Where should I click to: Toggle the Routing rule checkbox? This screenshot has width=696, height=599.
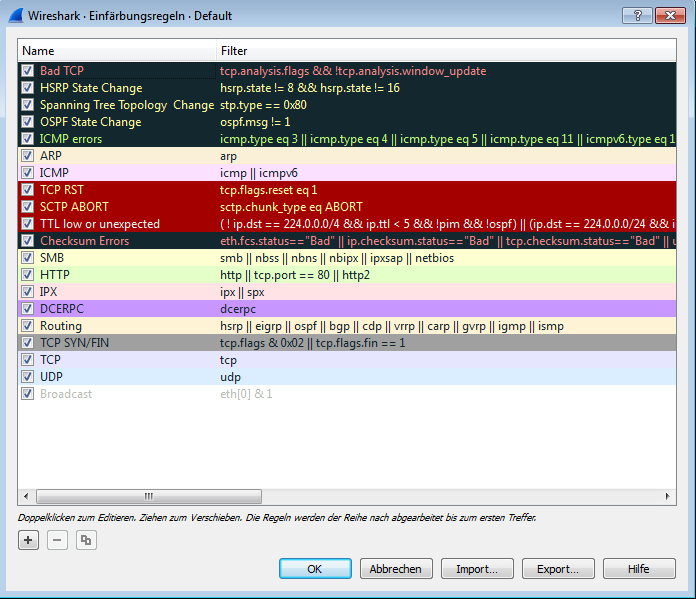pos(28,325)
